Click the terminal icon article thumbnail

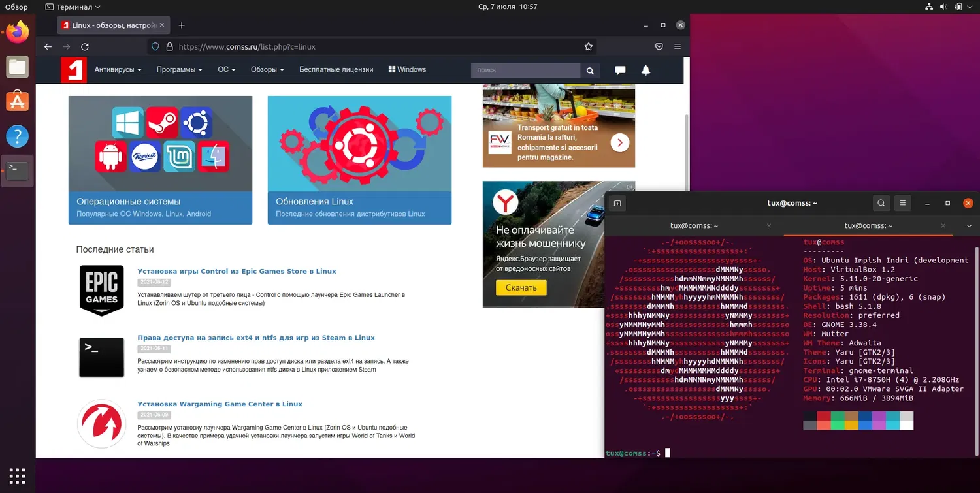101,358
